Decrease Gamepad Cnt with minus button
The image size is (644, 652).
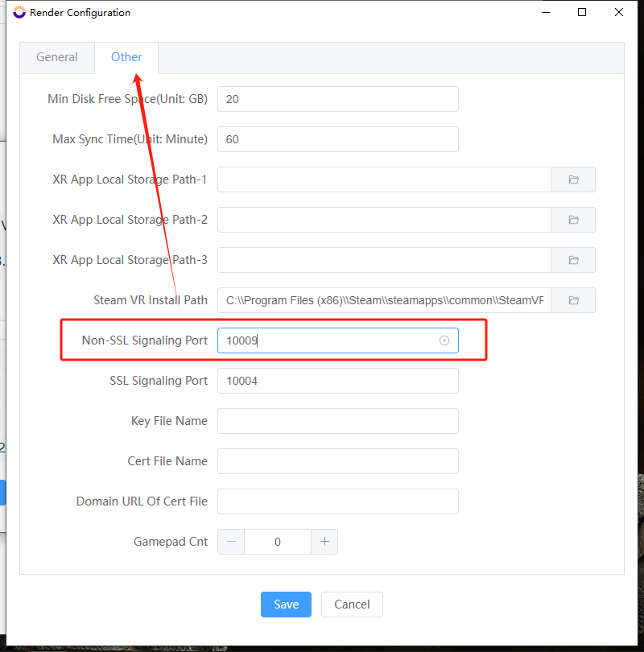231,542
